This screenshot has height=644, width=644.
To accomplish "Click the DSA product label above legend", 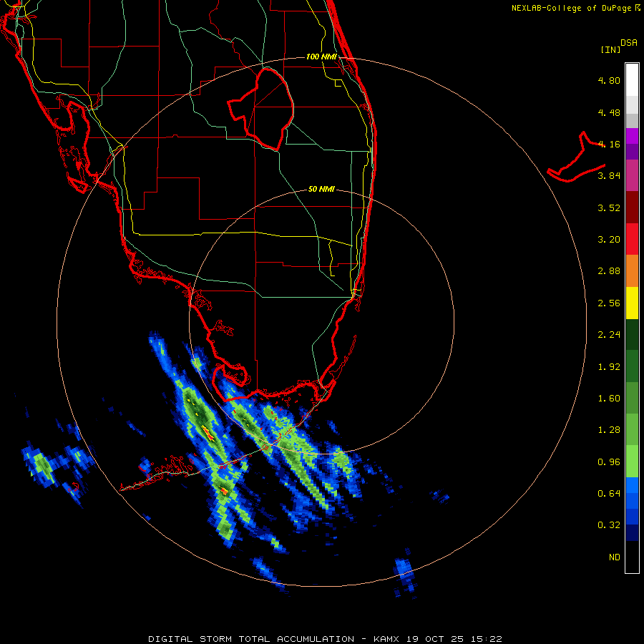I will (629, 43).
